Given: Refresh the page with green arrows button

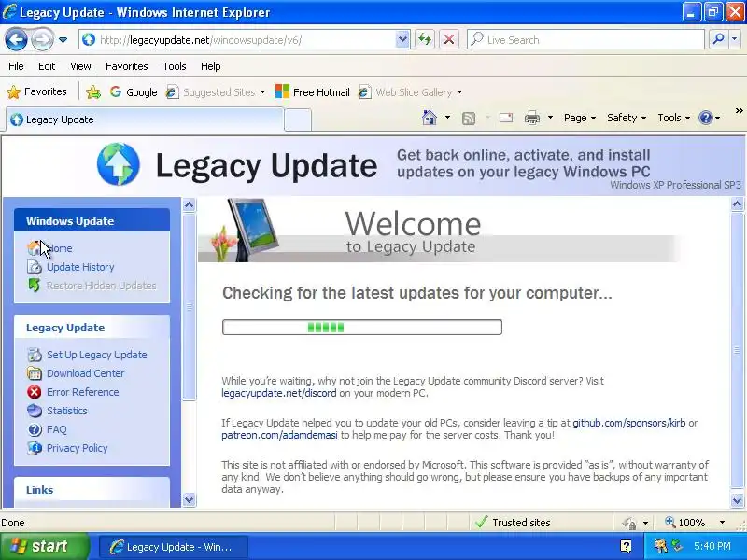Looking at the screenshot, I should 425,40.
